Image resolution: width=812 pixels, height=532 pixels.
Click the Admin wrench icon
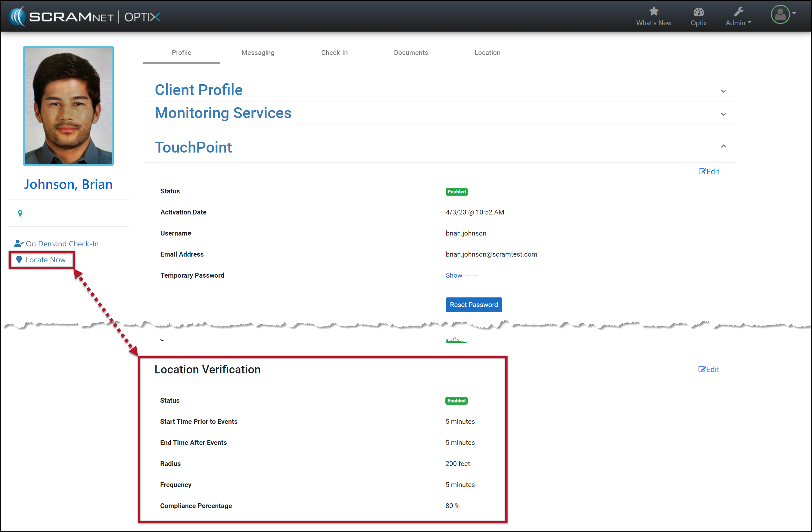click(738, 12)
